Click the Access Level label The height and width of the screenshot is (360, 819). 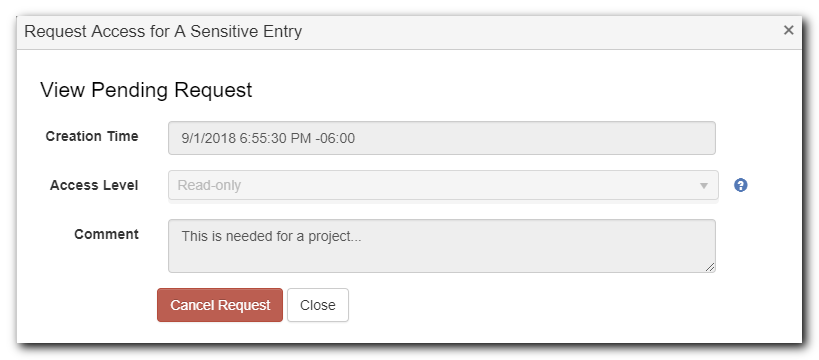coord(94,185)
